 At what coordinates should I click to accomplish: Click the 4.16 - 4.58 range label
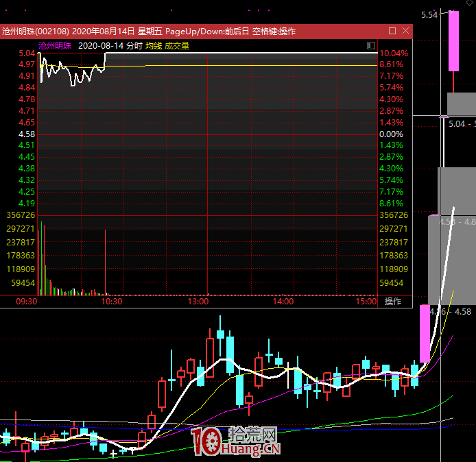click(x=450, y=311)
